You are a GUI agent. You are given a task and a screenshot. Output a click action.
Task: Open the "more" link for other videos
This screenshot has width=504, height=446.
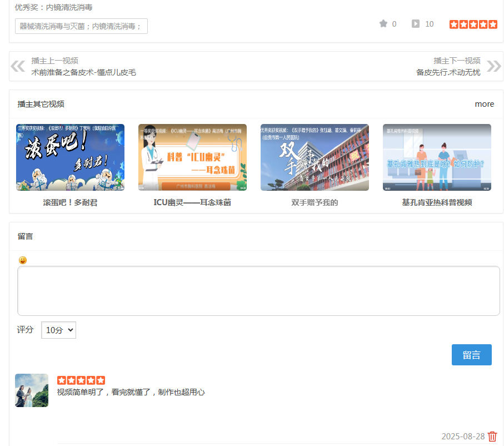point(484,103)
